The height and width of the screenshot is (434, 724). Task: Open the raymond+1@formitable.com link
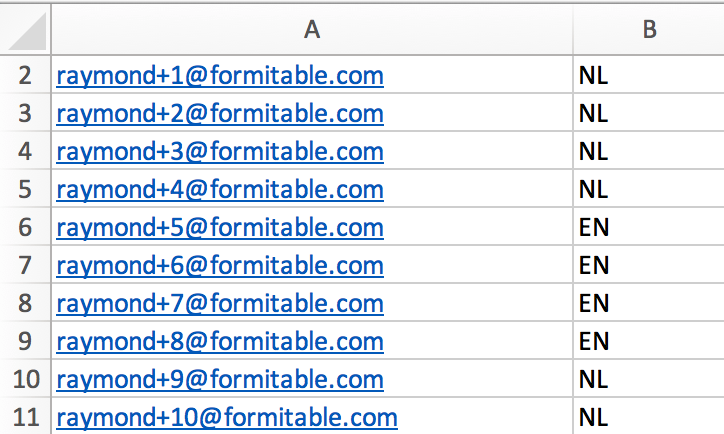click(x=220, y=76)
